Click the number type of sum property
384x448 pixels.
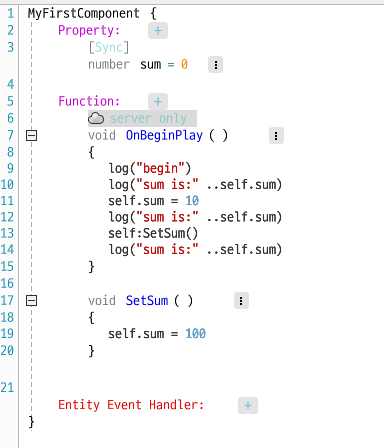tap(109, 64)
